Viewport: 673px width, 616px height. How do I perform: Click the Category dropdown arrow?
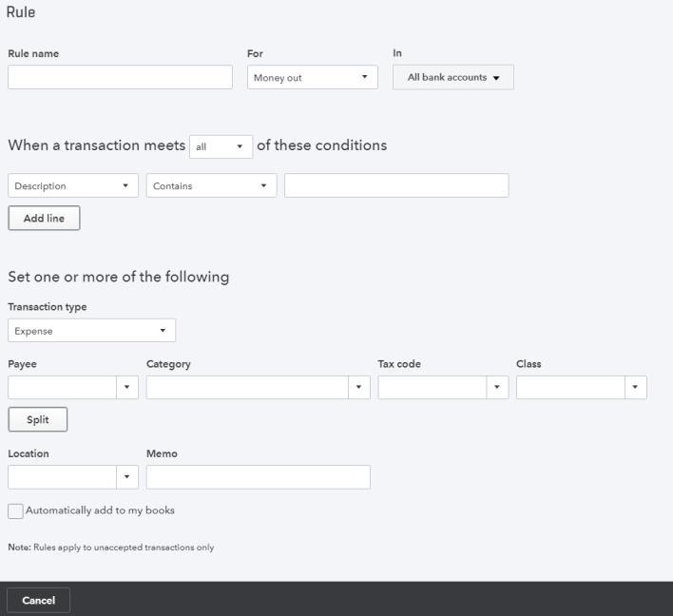pos(359,387)
